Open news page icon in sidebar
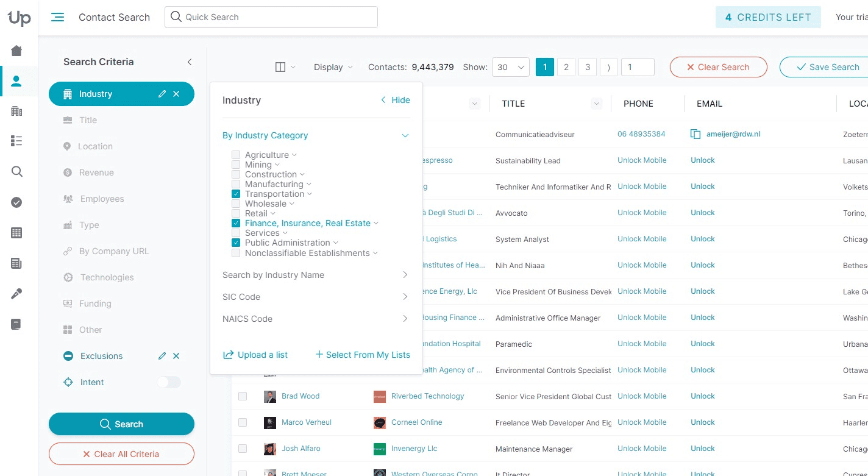The height and width of the screenshot is (476, 868). click(x=16, y=263)
